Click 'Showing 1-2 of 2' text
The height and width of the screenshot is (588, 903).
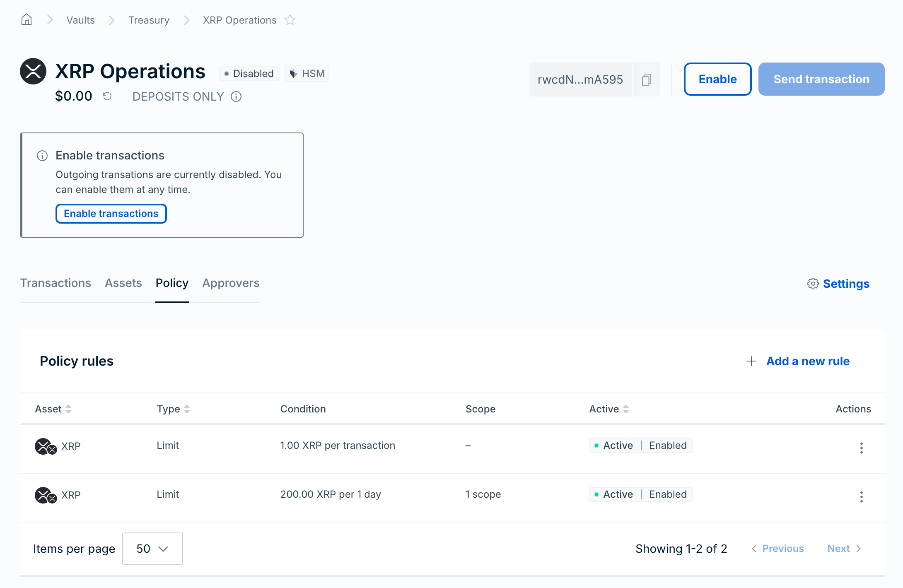(x=681, y=549)
